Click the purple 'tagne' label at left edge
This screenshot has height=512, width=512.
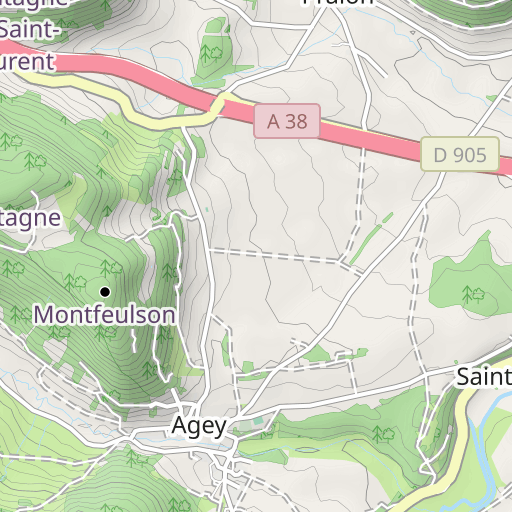pos(30,218)
